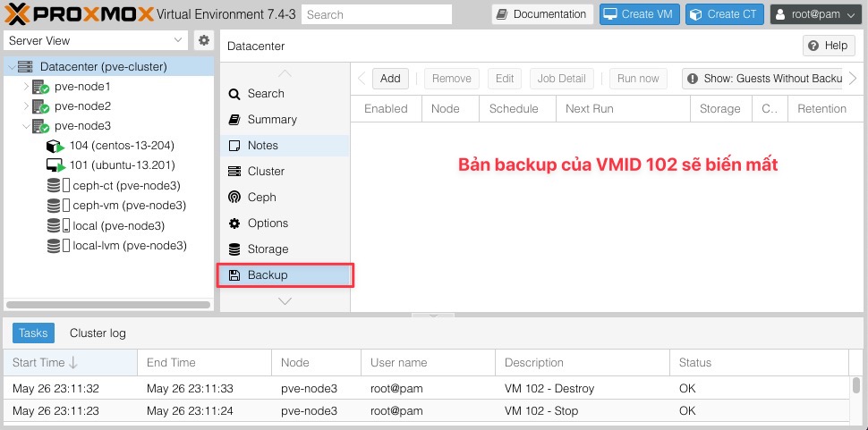The image size is (868, 430).
Task: Open the Summary menu item
Action: click(x=285, y=120)
